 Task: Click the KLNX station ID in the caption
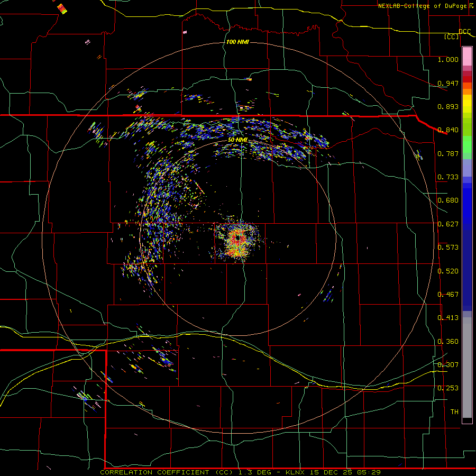(x=295, y=472)
